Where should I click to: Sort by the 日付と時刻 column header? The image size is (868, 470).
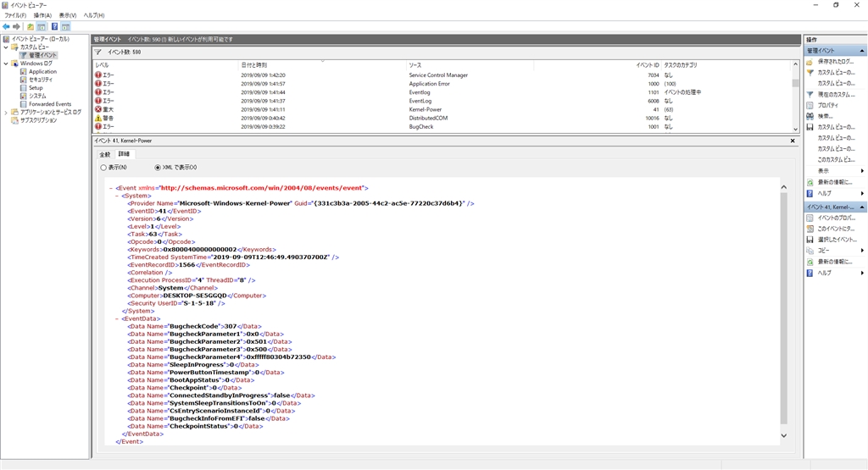coord(322,65)
